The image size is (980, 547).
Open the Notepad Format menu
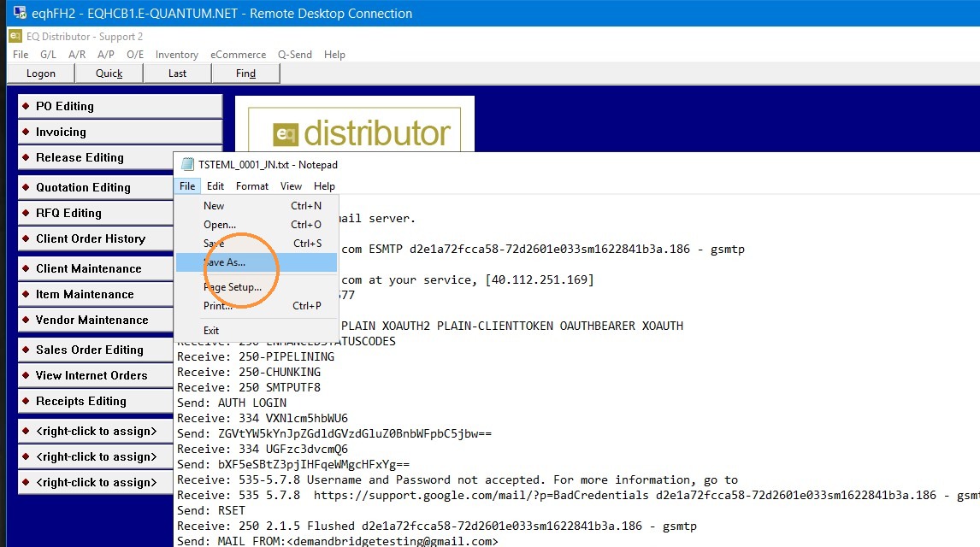(252, 186)
